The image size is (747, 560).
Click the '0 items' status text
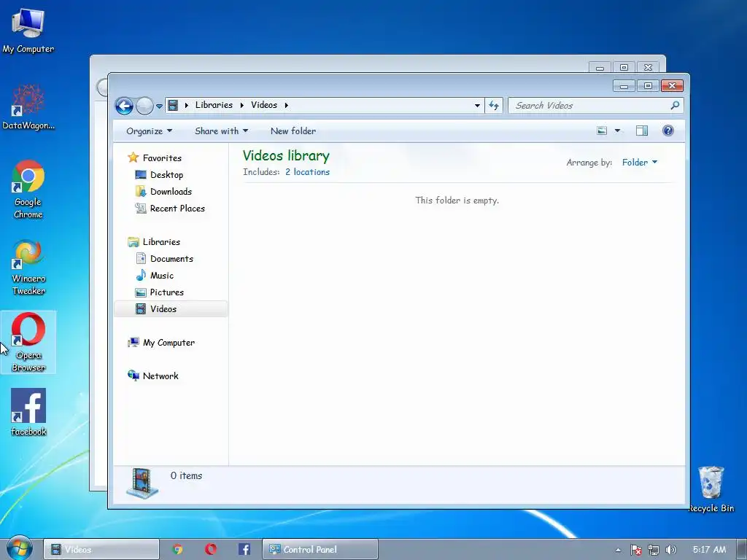186,475
